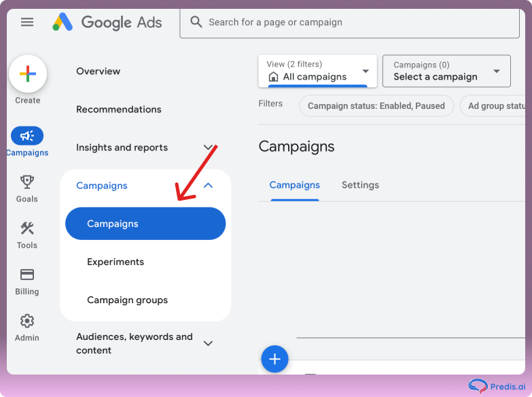
Task: Select the highlighted Campaigns menu item
Action: point(145,224)
